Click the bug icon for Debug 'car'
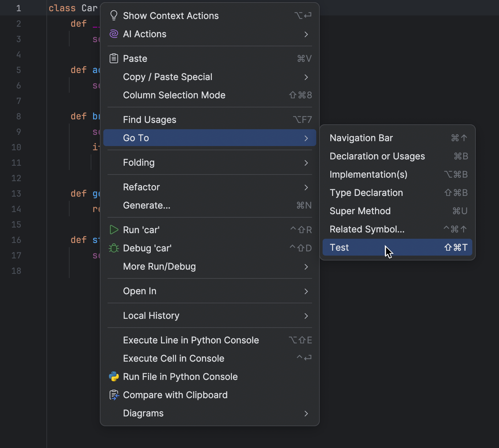The height and width of the screenshot is (448, 499). point(114,248)
